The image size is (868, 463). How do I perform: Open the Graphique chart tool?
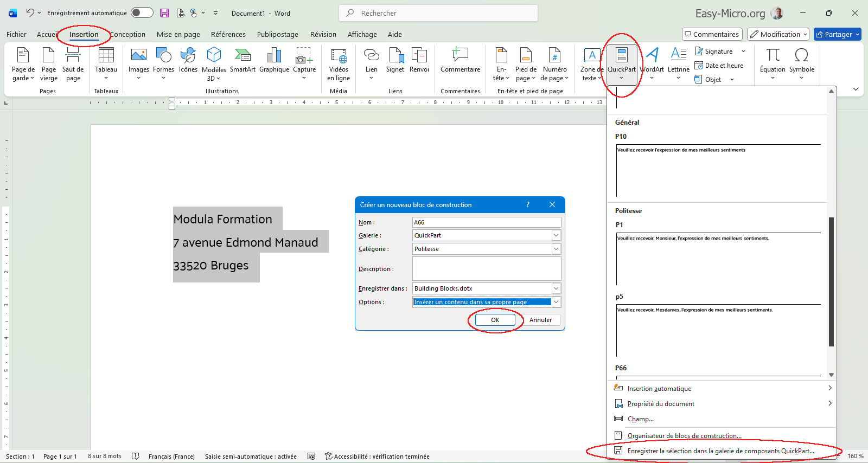click(274, 61)
